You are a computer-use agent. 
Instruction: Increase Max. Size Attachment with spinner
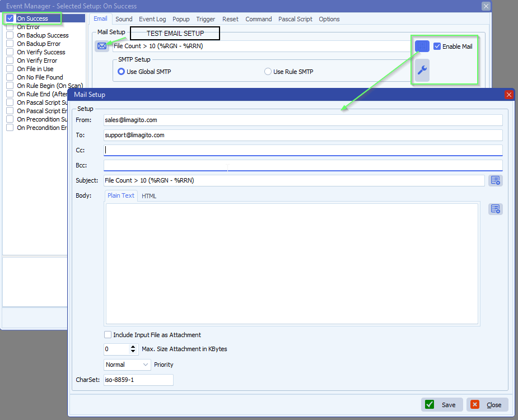133,346
